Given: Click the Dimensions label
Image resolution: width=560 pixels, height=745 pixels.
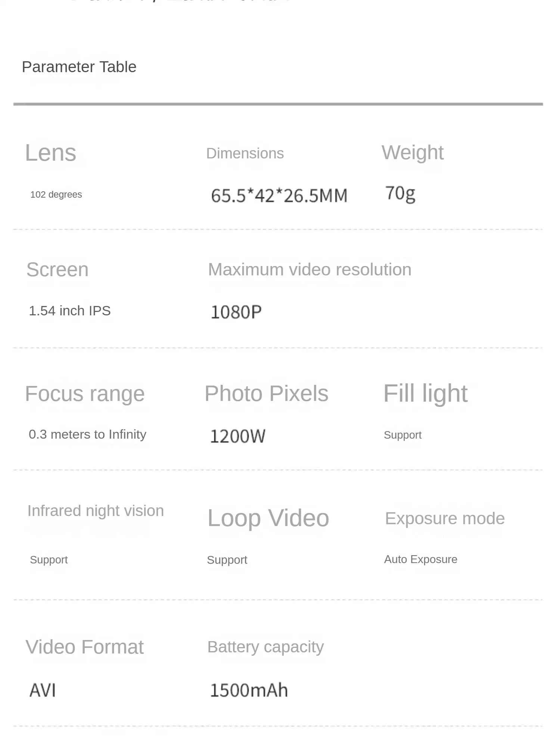Looking at the screenshot, I should click(x=245, y=154).
